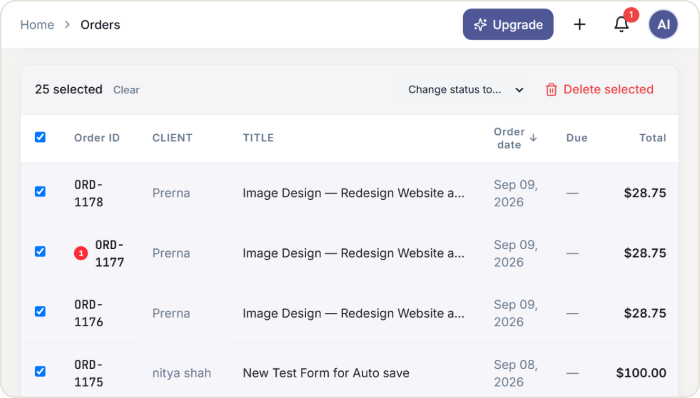Click the plus icon to create new

click(x=579, y=25)
